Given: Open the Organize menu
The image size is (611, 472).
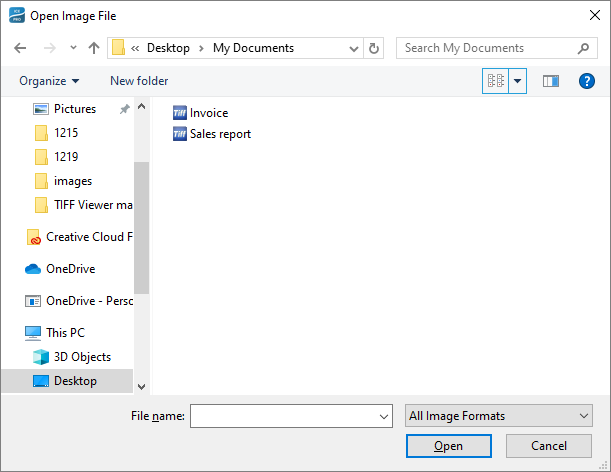Looking at the screenshot, I should point(49,81).
